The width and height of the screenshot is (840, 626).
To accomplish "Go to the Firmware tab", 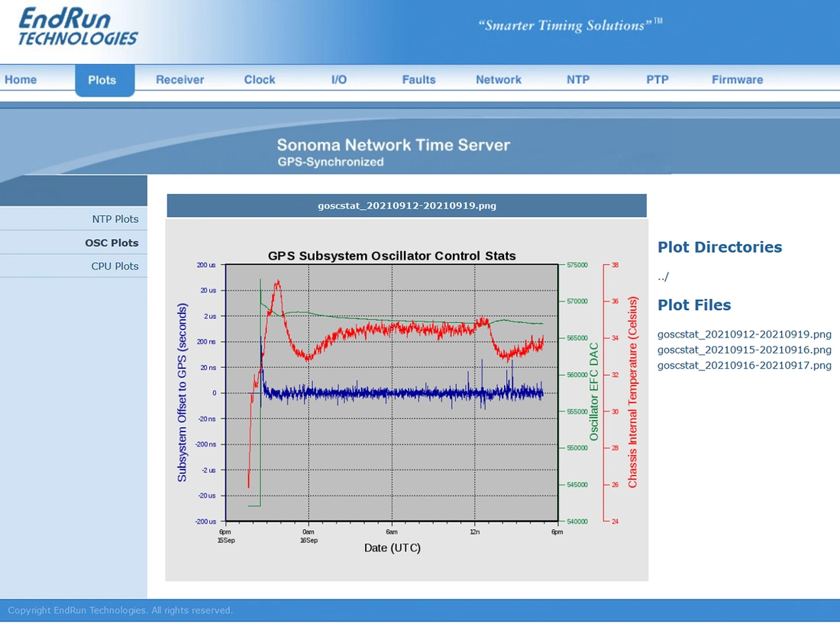I will (x=737, y=80).
